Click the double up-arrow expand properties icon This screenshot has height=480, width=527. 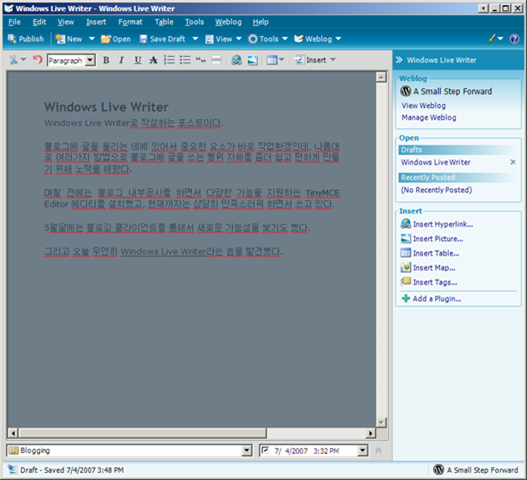(x=378, y=451)
